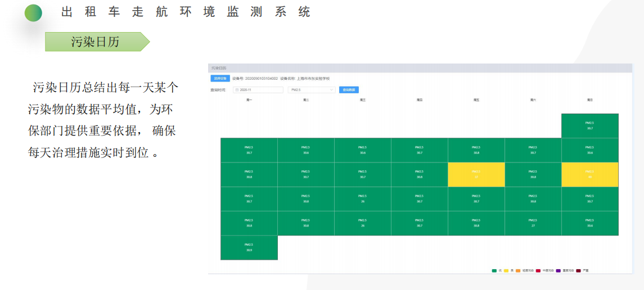644x290 pixels.
Task: Select the yellow calendar cell showing 37
Action: coord(476,175)
